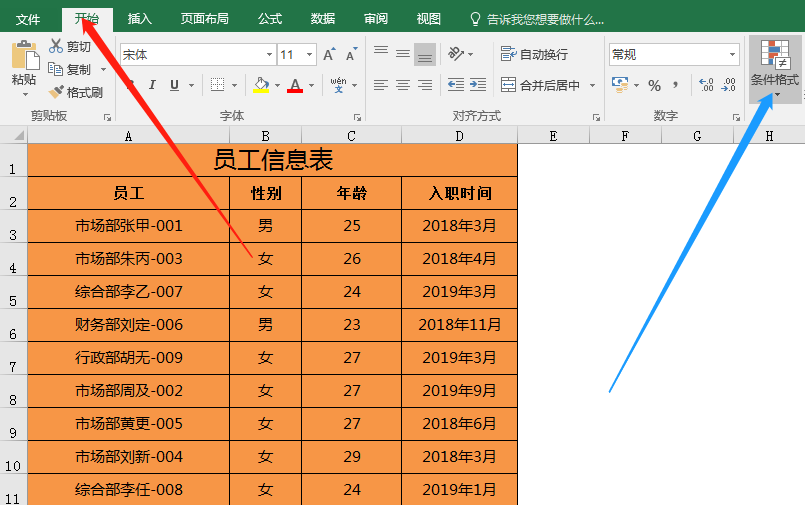This screenshot has height=505, width=805.
Task: Decrease decimal places icon
Action: coord(729,85)
